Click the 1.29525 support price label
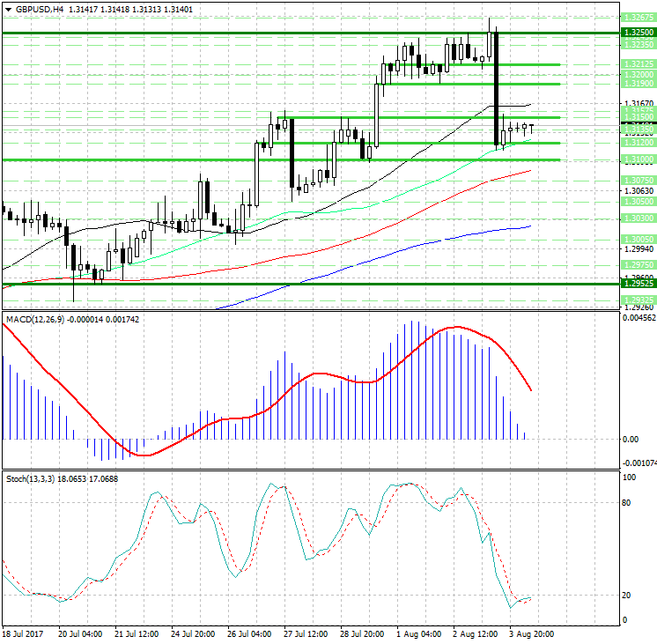 [637, 284]
